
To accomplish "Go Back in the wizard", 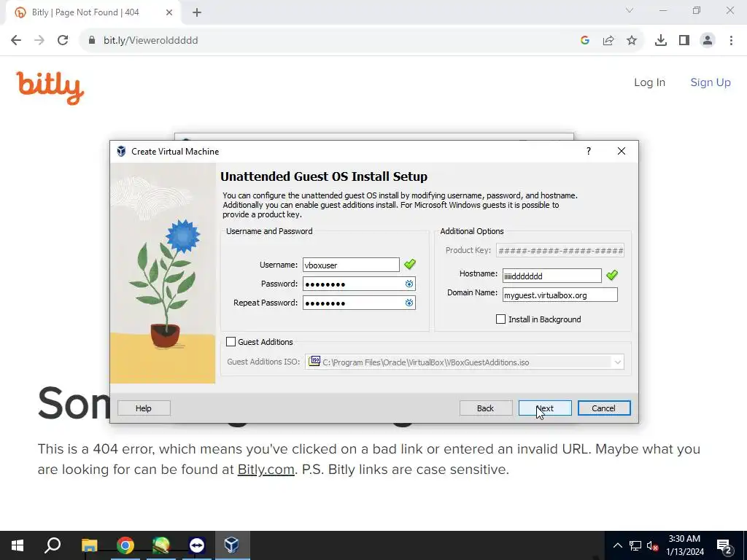I will 485,408.
